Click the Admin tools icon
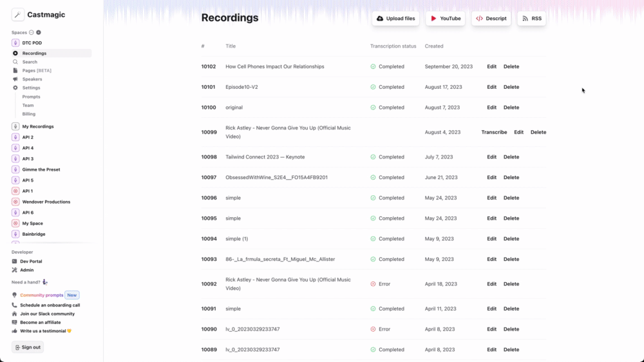The height and width of the screenshot is (362, 644). point(15,270)
